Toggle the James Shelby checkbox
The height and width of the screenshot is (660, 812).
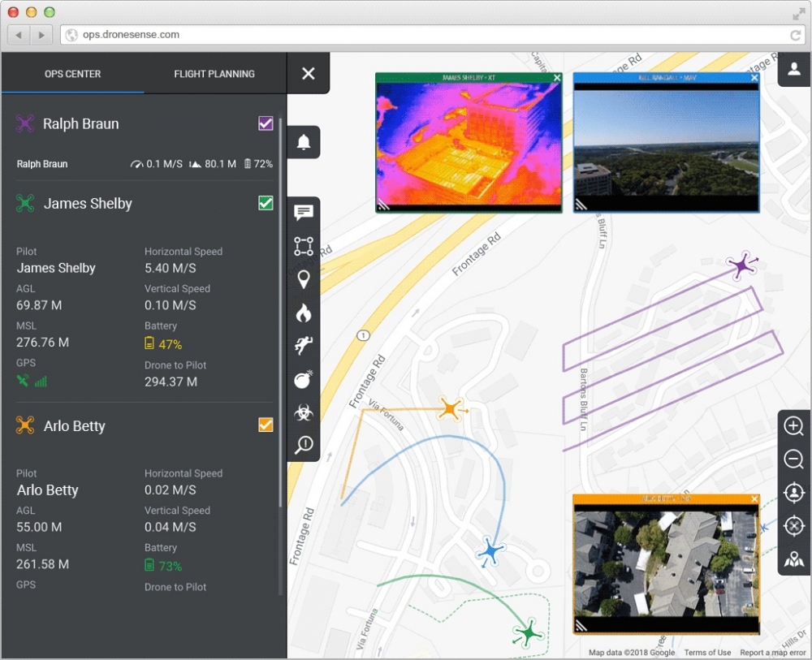pos(266,203)
